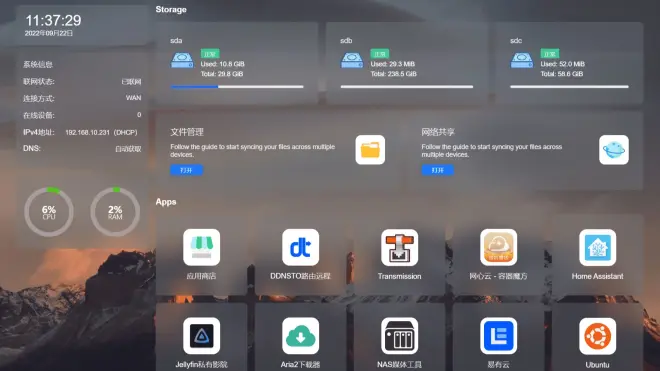This screenshot has width=660, height=371.
Task: Launch the NAS媒体工具 app icon
Action: pos(399,336)
